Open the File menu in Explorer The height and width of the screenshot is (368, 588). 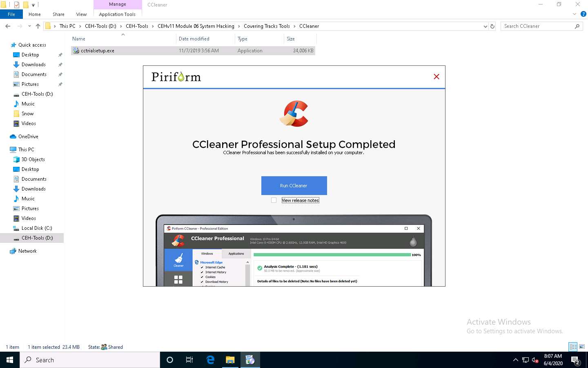(x=11, y=14)
